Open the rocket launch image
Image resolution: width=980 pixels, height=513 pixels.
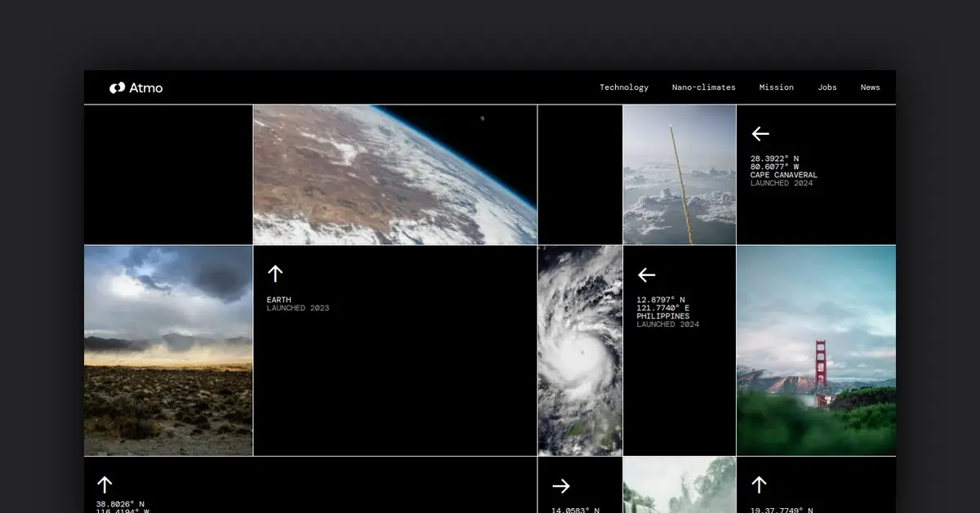[x=679, y=175]
